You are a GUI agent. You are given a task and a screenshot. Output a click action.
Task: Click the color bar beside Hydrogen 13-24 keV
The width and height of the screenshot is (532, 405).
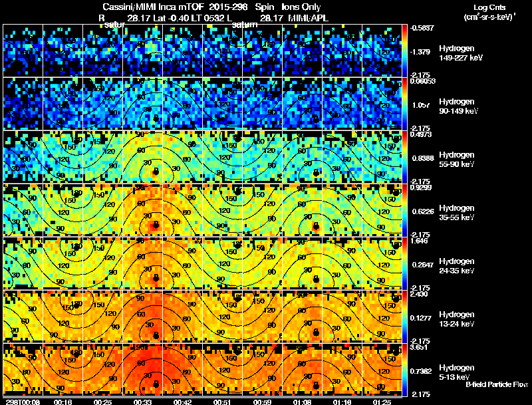[404, 317]
